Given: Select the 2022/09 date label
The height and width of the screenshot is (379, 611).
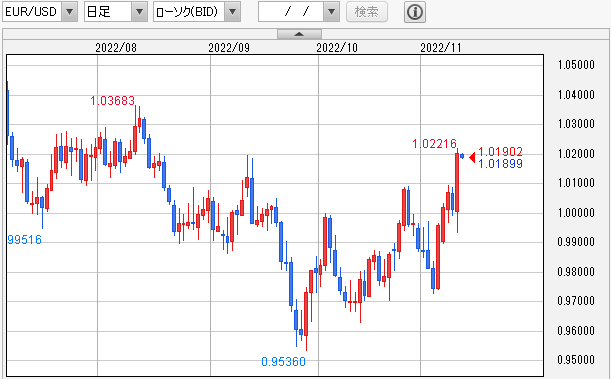Looking at the screenshot, I should pyautogui.click(x=229, y=48).
